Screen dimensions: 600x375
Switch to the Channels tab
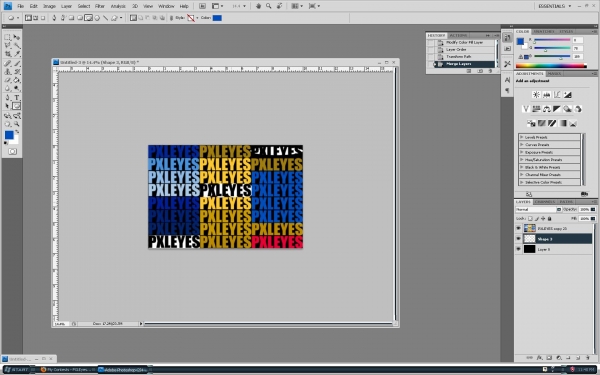544,202
